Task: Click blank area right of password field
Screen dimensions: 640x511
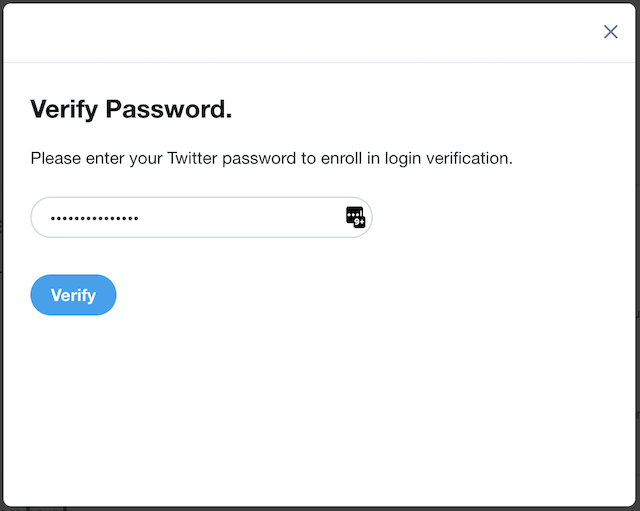Action: 500,217
